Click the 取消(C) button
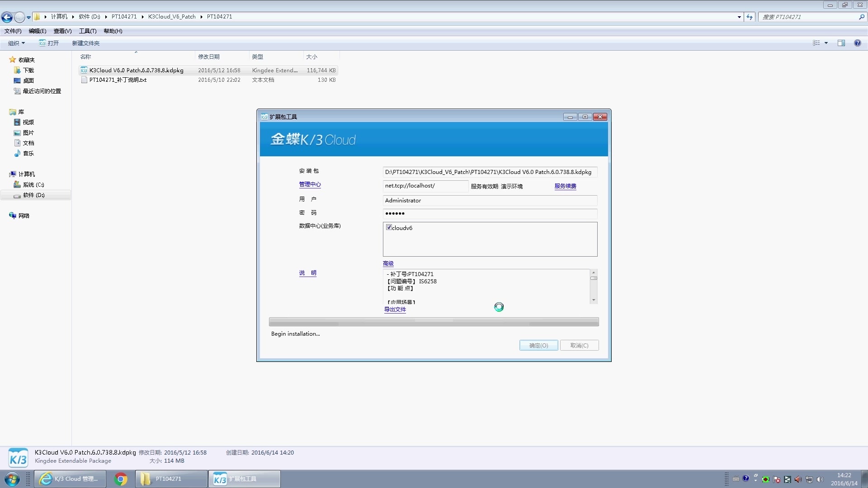The width and height of the screenshot is (868, 488). [x=579, y=346]
